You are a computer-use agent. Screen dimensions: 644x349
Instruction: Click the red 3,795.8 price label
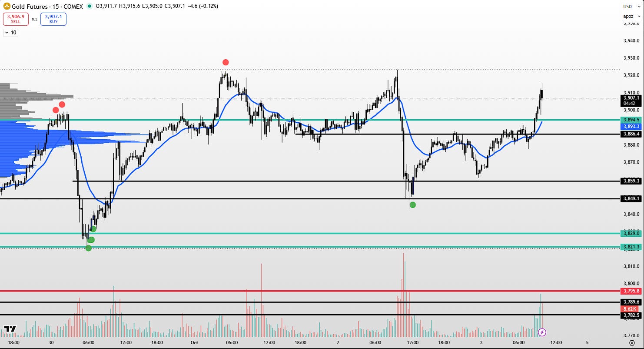coord(631,291)
